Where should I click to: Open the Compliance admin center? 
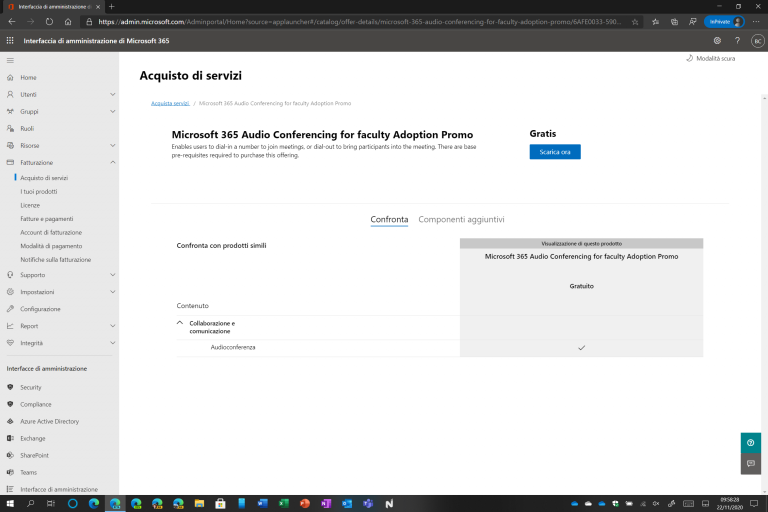click(x=36, y=404)
